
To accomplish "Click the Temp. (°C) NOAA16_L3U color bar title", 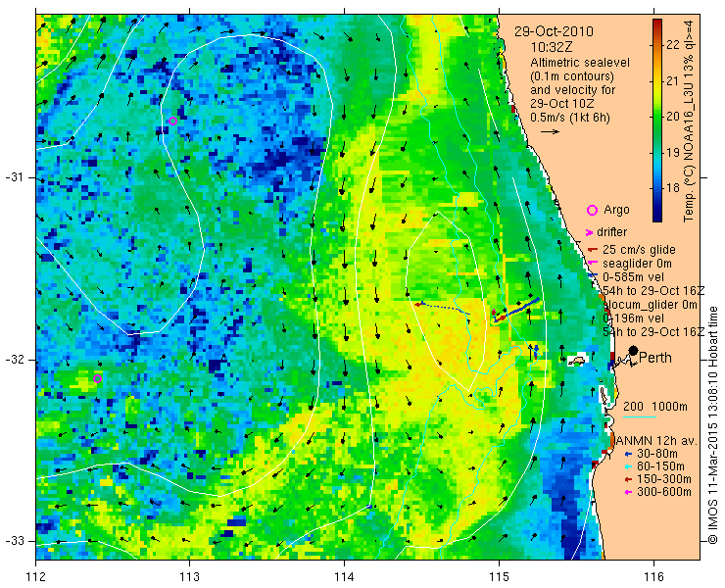I will pyautogui.click(x=689, y=121).
